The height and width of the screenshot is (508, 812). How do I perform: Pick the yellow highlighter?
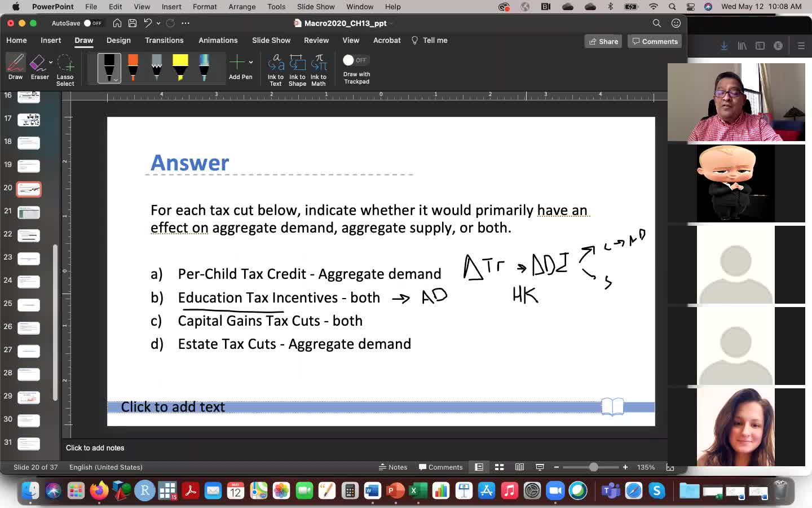click(180, 68)
